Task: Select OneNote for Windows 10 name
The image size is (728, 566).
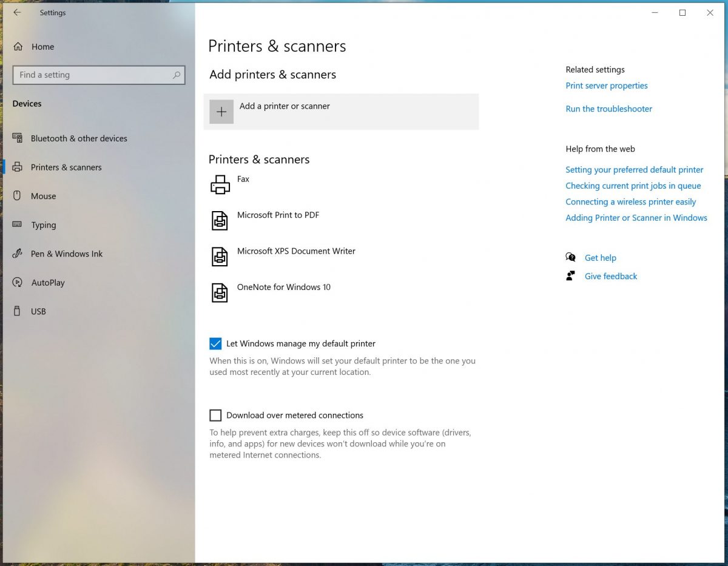Action: click(x=284, y=287)
